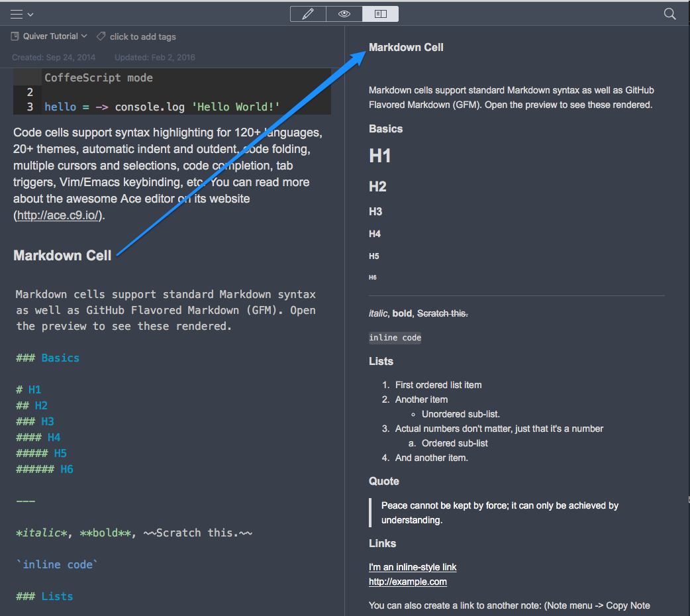
Task: Open the Quiver Tutorial notebook dropdown
Action: [49, 36]
